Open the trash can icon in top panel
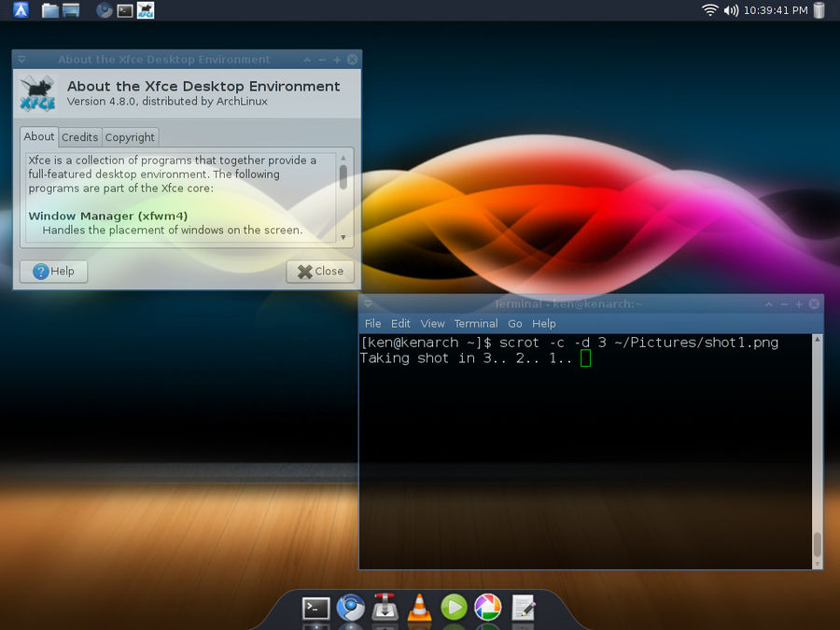This screenshot has width=840, height=630. tap(819, 10)
